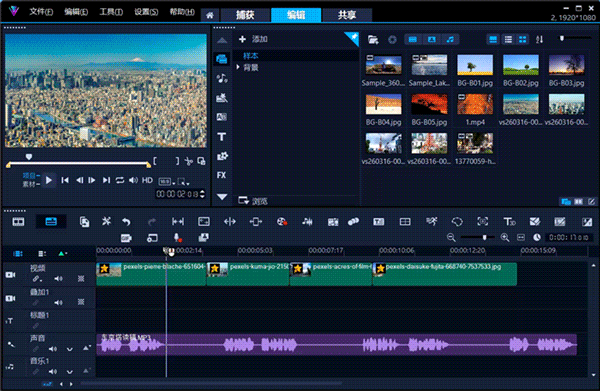Screen dimensions: 600x391
Task: Switch to storyboard view
Action: 18,222
